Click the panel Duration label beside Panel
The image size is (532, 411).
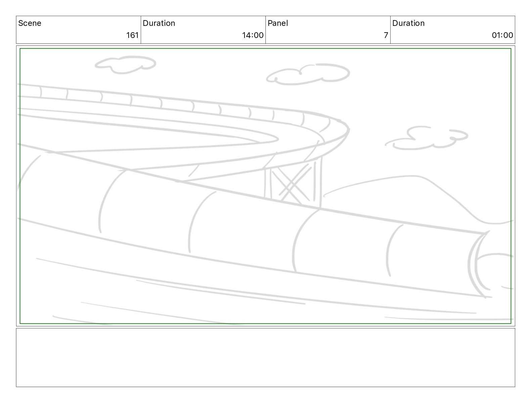click(x=408, y=23)
